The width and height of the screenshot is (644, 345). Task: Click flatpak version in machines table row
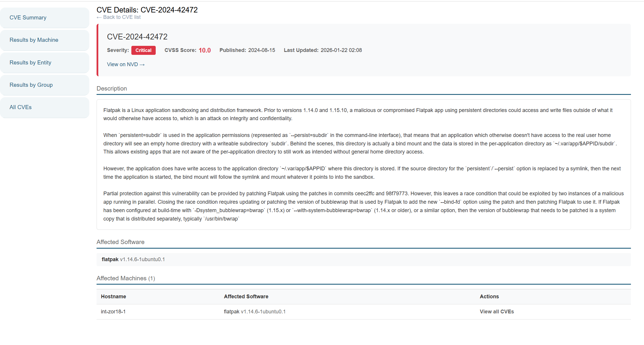tap(255, 312)
